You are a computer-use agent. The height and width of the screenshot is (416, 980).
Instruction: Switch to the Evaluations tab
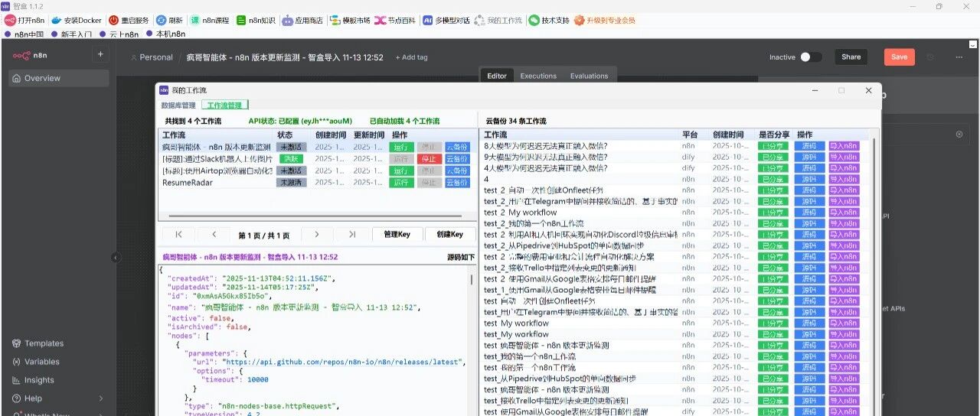click(589, 76)
